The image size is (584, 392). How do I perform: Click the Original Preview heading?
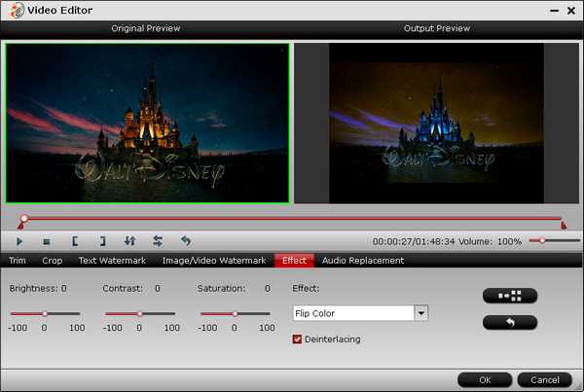[x=146, y=28]
